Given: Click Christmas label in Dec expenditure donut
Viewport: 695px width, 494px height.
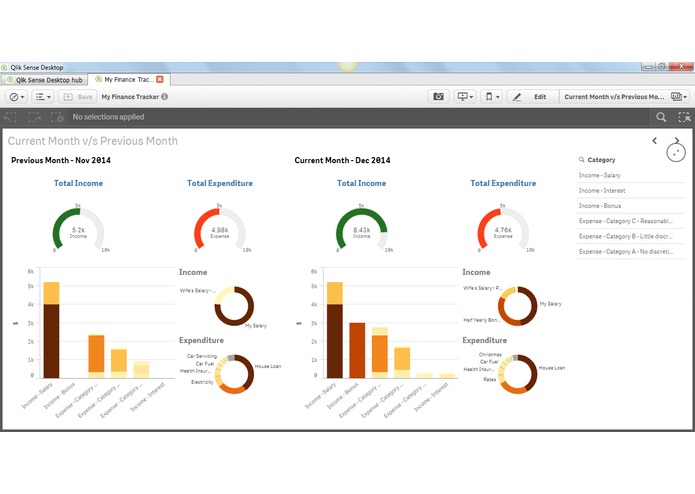Looking at the screenshot, I should pos(490,354).
